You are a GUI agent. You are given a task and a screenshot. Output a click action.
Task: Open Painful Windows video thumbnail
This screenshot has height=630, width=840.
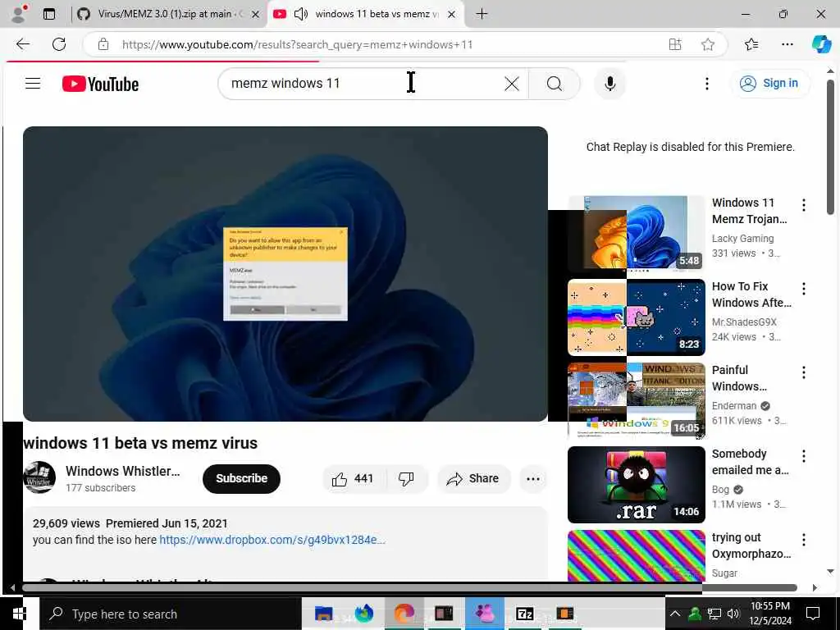pyautogui.click(x=637, y=400)
